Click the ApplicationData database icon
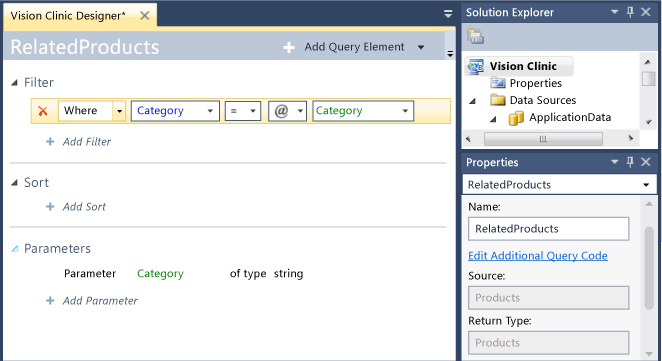The height and width of the screenshot is (361, 662). (516, 118)
